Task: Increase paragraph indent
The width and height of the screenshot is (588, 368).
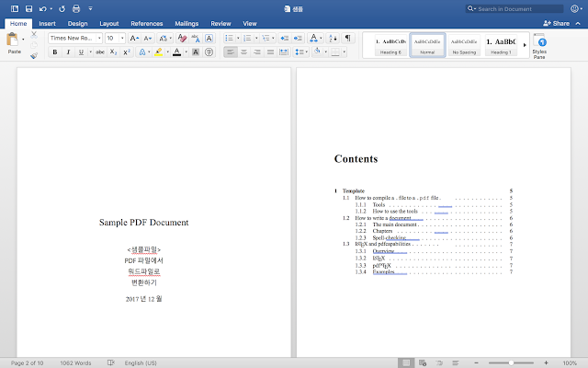Action: (x=298, y=39)
